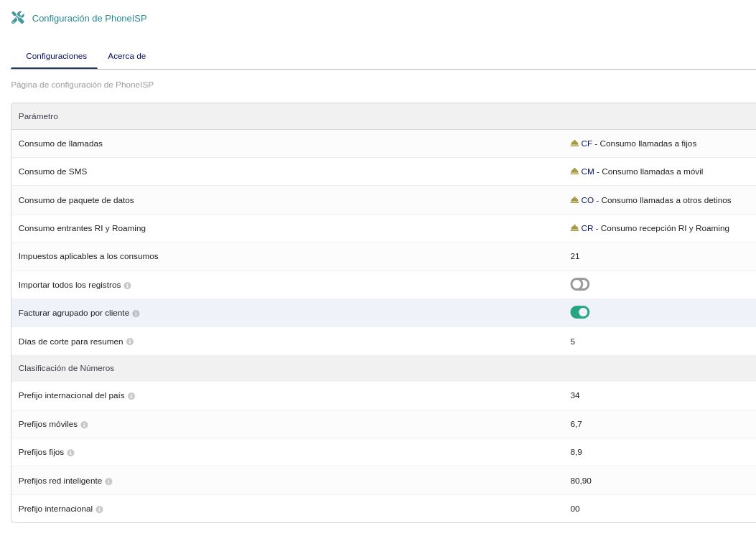Switch to the Acerca de tab
Image resolution: width=756 pixels, height=541 pixels.
126,56
